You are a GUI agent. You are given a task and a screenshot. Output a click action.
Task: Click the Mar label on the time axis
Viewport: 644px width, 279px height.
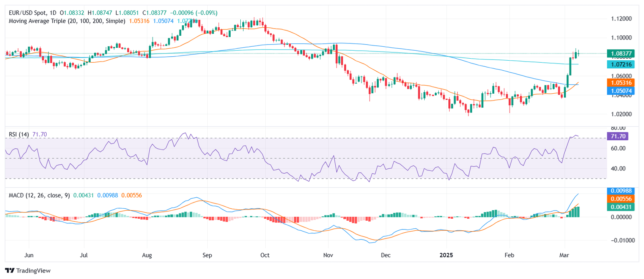(x=564, y=255)
